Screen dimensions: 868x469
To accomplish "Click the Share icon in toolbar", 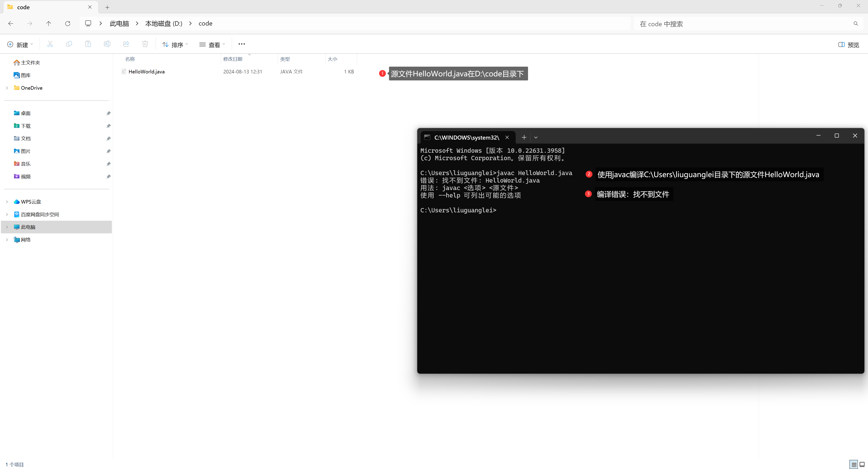I will pos(126,44).
